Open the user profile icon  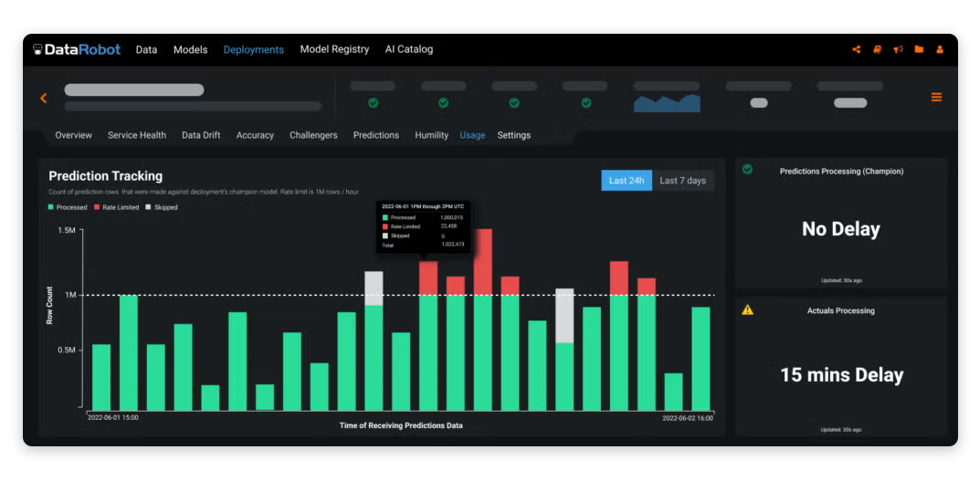(940, 49)
